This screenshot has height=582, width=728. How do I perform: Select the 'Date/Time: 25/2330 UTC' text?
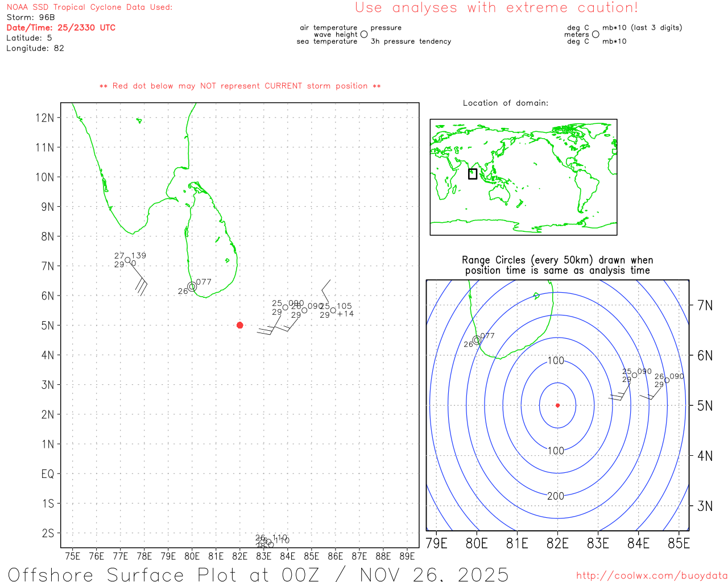click(x=61, y=28)
